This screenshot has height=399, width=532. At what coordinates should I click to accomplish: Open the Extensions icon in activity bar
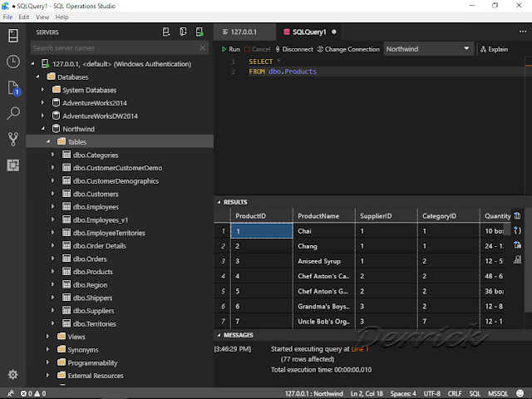click(x=13, y=165)
